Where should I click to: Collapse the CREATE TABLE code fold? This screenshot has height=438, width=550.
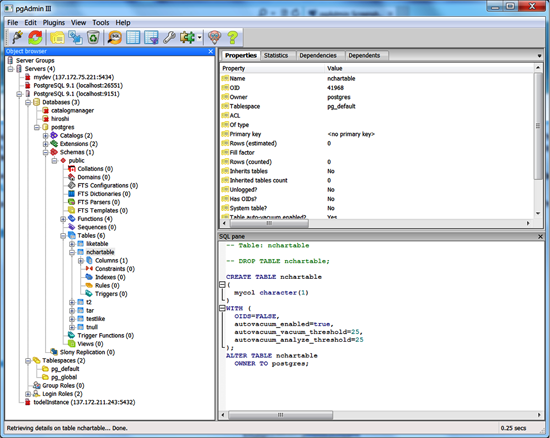pos(222,285)
